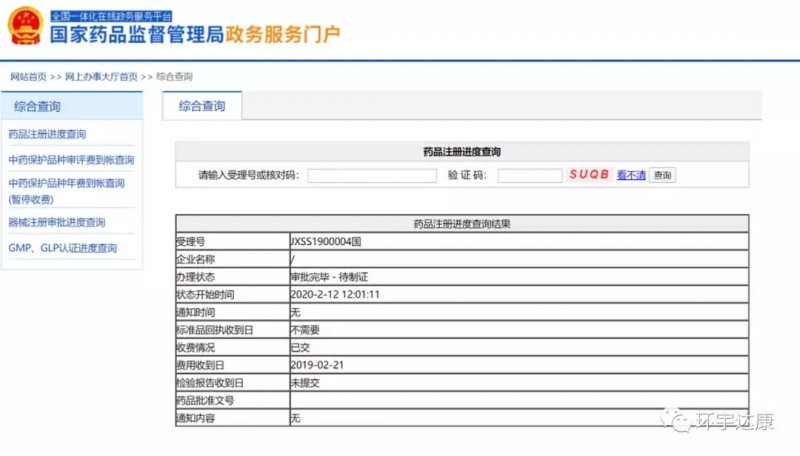Click 看不清 to refresh captcha
This screenshot has width=800, height=456.
click(631, 175)
